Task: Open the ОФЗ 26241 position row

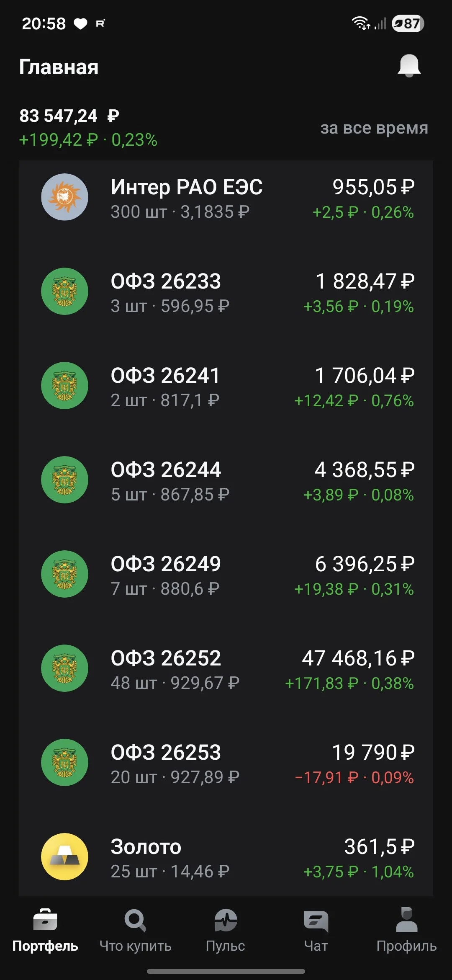Action: 226,386
